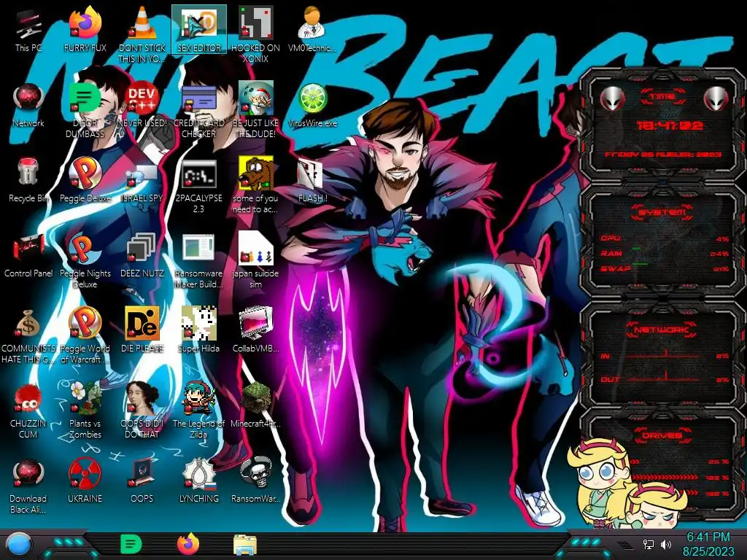Select the some of you need to ac... icon

255,186
